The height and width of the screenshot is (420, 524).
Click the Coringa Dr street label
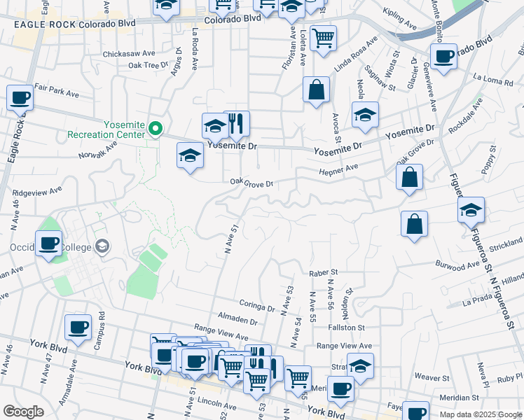(x=257, y=306)
